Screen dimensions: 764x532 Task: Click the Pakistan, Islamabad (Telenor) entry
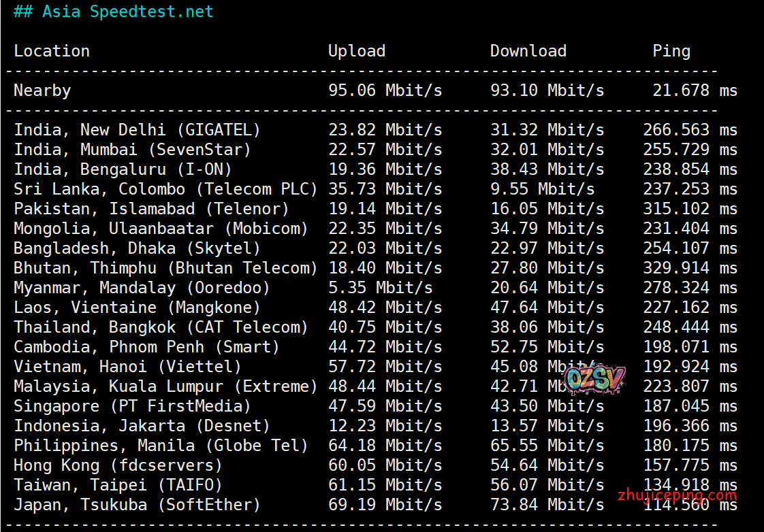151,209
